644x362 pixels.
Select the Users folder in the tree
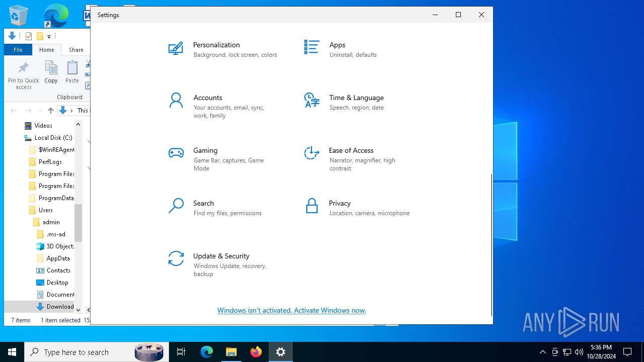45,210
